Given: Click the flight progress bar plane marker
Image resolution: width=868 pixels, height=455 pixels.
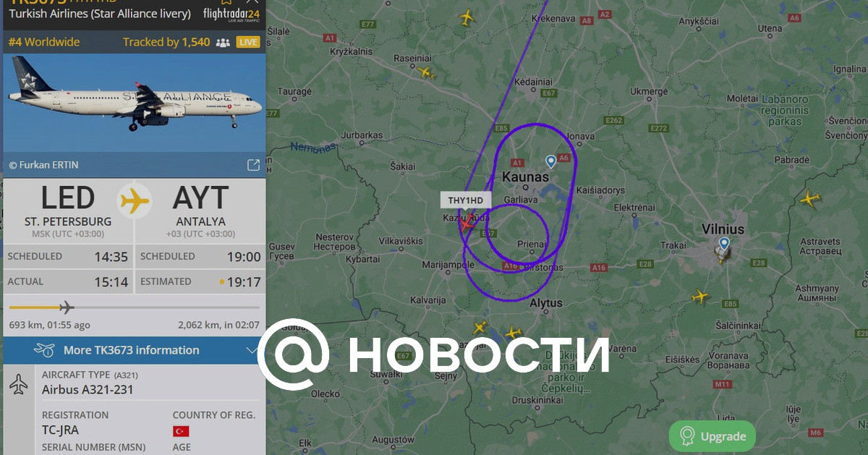Looking at the screenshot, I should (x=66, y=307).
